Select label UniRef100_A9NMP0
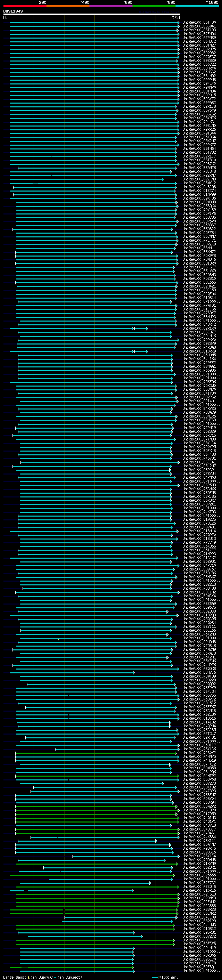222x980 pixels. coord(199,88)
